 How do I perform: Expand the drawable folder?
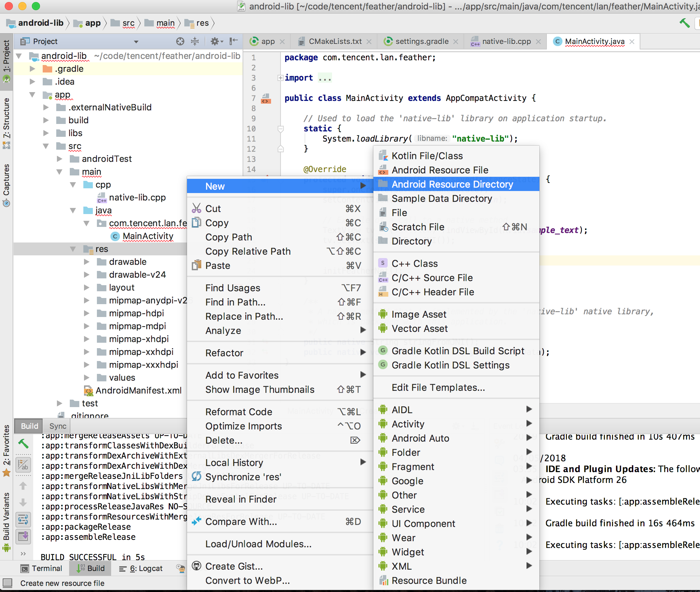[x=87, y=262]
